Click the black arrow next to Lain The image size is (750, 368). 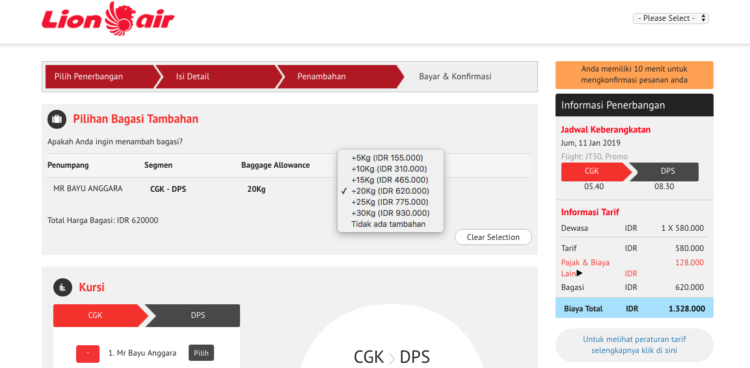click(x=579, y=273)
